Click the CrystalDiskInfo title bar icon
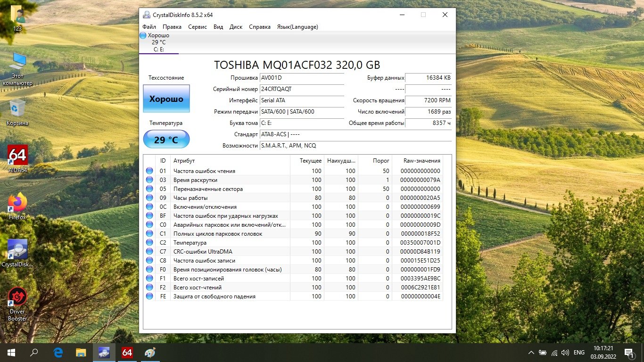Screen dimensions: 644x362 tap(148, 15)
